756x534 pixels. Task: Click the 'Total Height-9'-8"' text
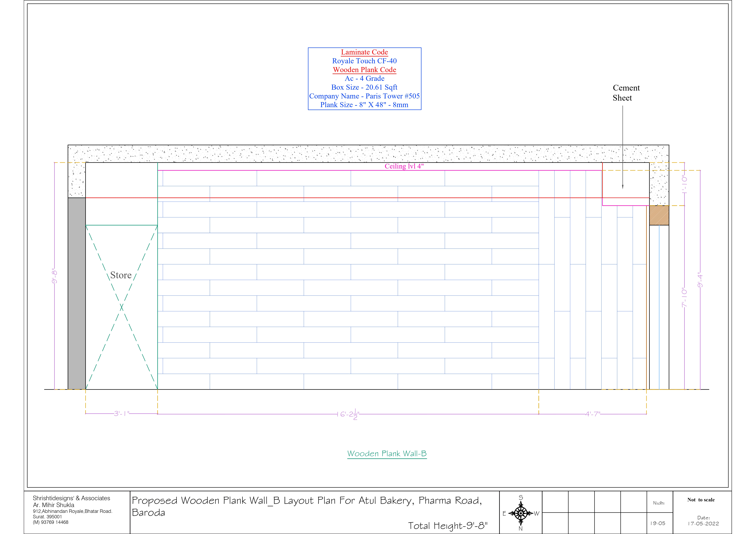(448, 526)
